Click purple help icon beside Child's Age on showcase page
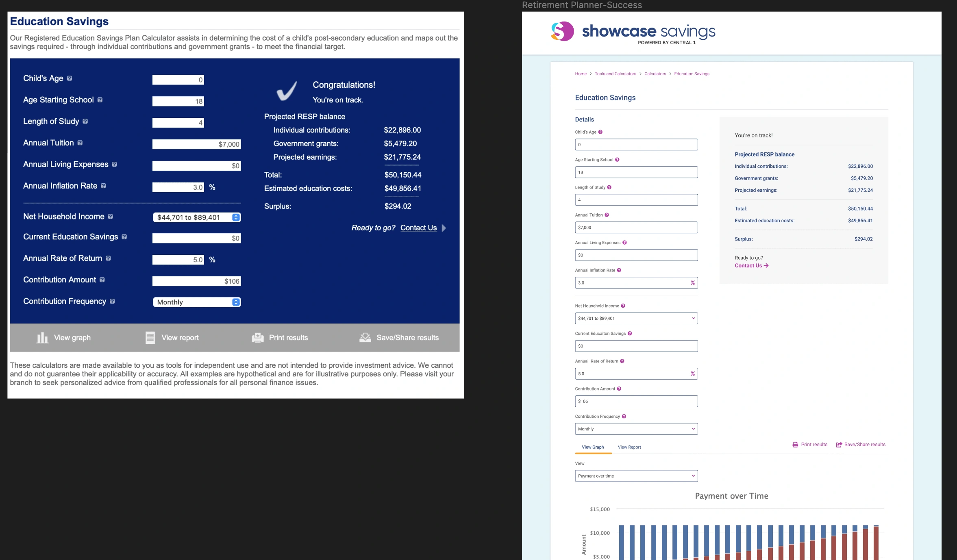 coord(600,132)
